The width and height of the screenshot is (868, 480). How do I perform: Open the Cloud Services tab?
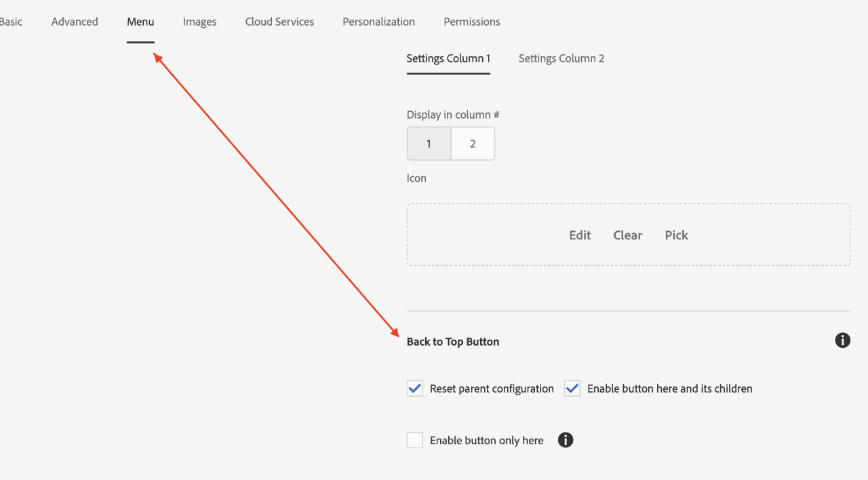point(279,21)
